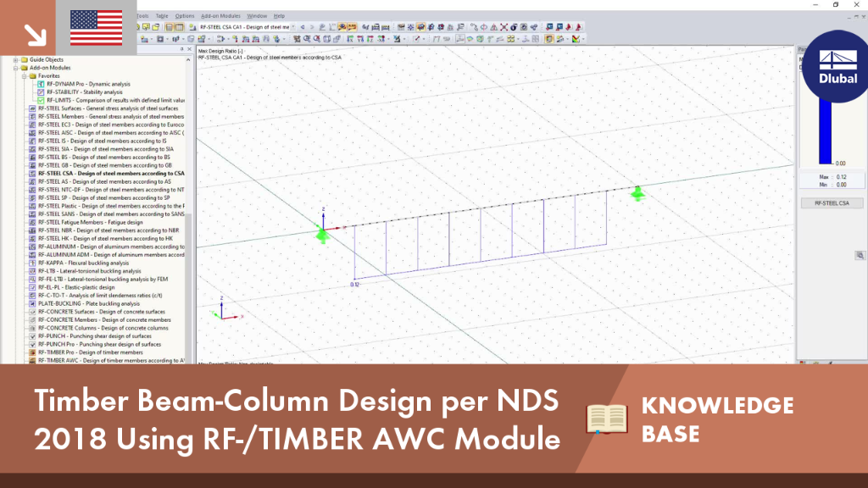Click the red X toolbar icon
This screenshot has width=868, height=488.
coord(504,27)
